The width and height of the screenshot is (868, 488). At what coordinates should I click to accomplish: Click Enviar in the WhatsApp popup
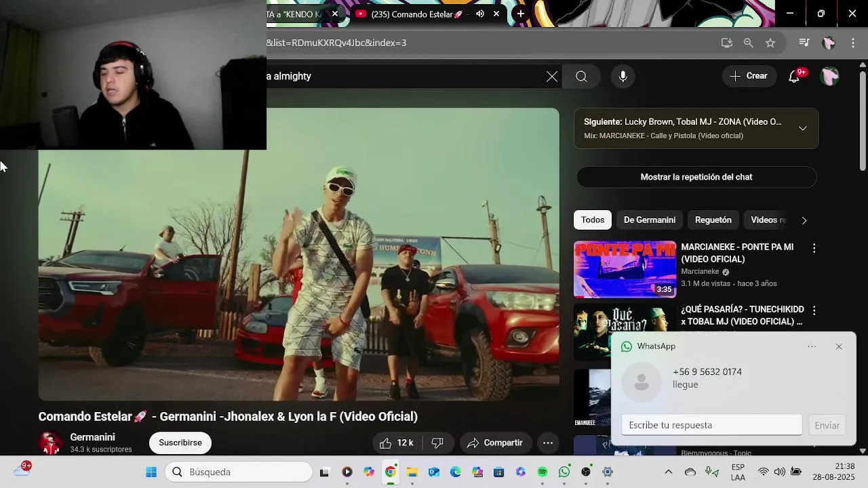click(827, 425)
